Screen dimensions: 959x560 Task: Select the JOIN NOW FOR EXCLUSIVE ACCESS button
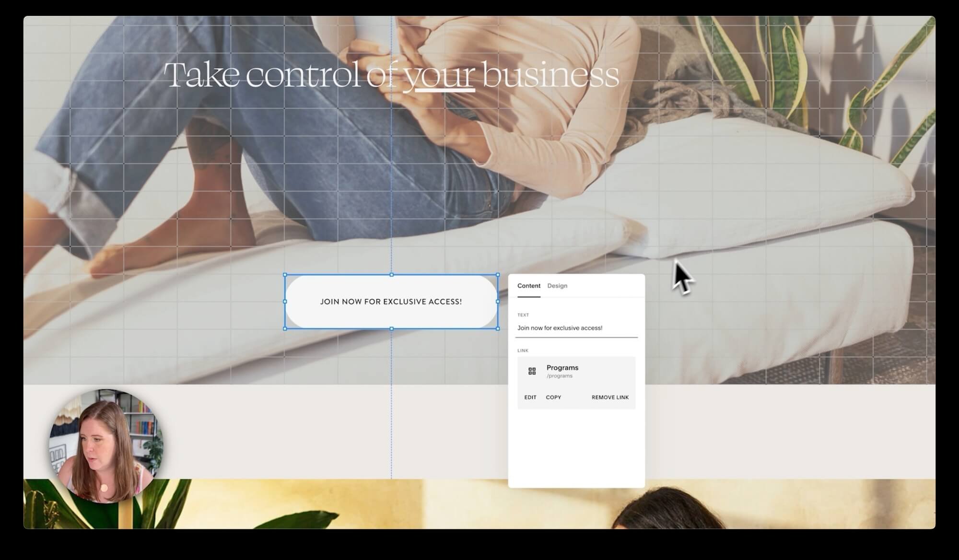coord(391,302)
